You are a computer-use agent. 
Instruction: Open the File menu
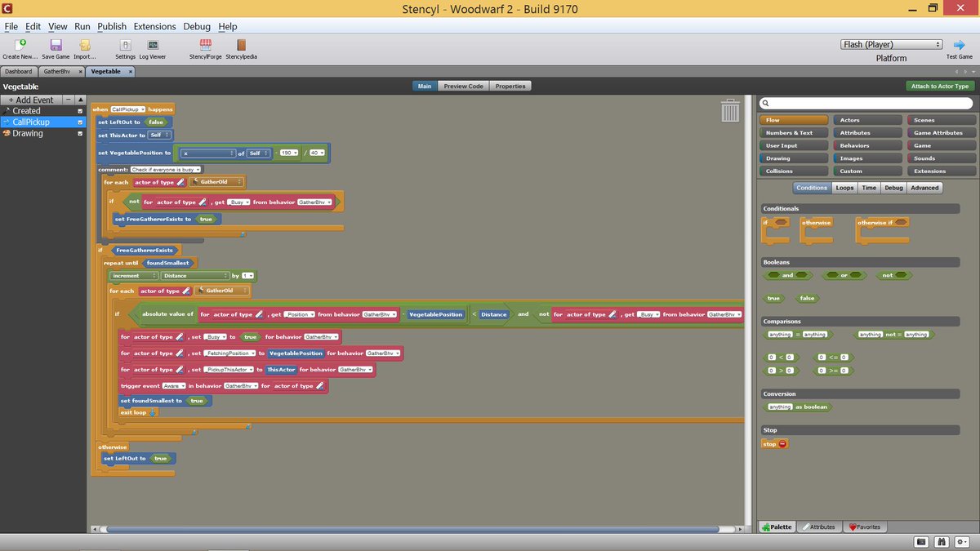11,26
